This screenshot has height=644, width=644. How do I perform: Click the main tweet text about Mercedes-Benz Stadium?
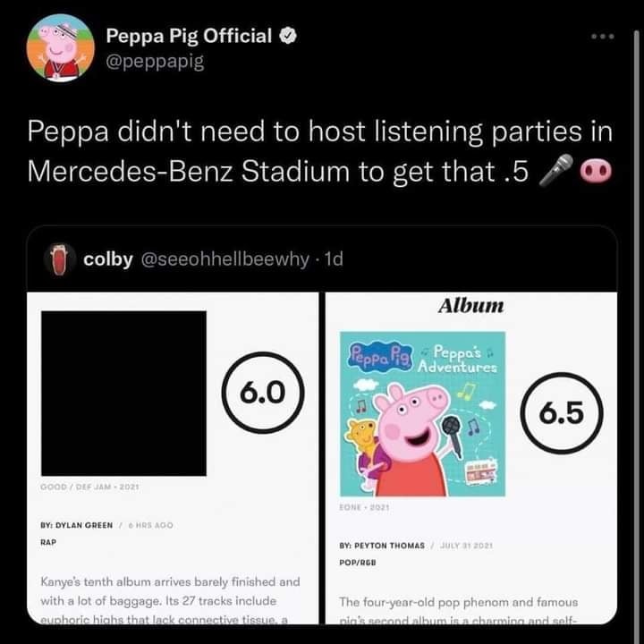[x=319, y=151]
